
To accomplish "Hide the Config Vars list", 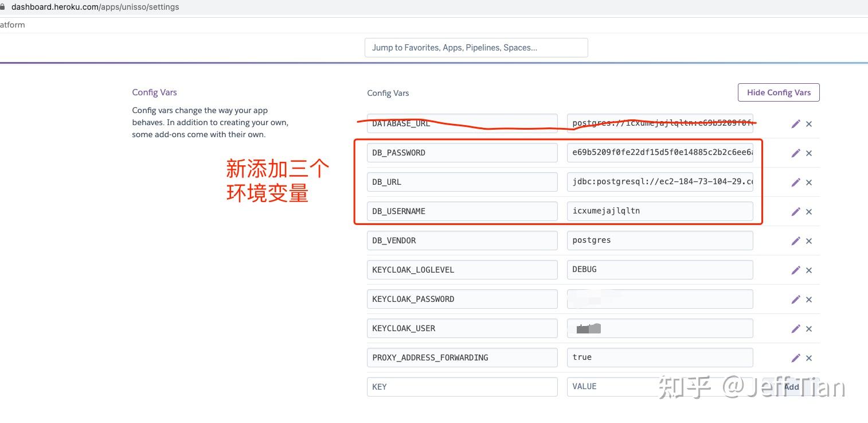I will [x=778, y=92].
